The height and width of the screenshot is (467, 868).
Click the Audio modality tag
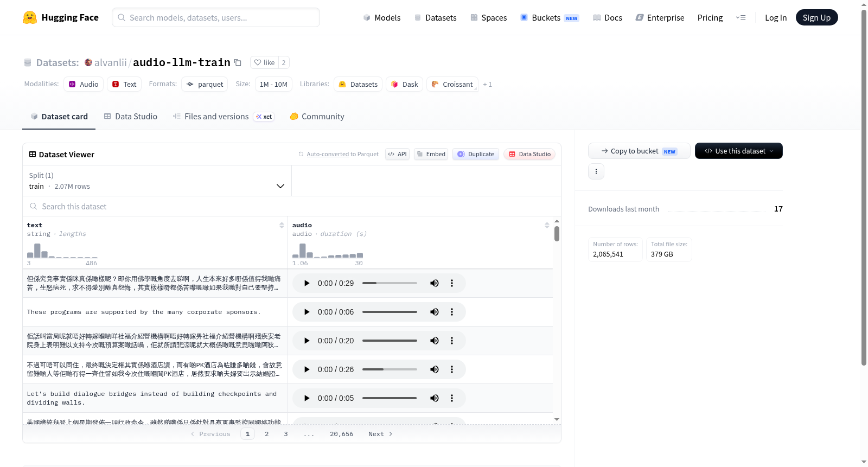(x=84, y=84)
